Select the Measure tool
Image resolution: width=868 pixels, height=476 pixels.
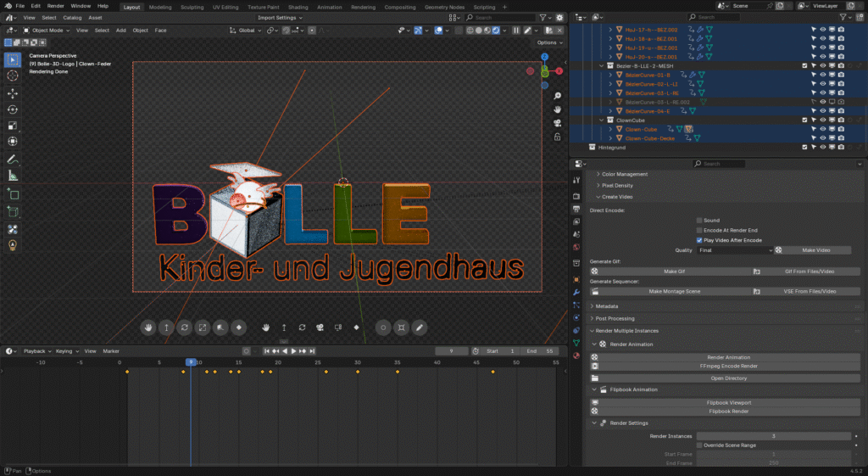pos(13,176)
